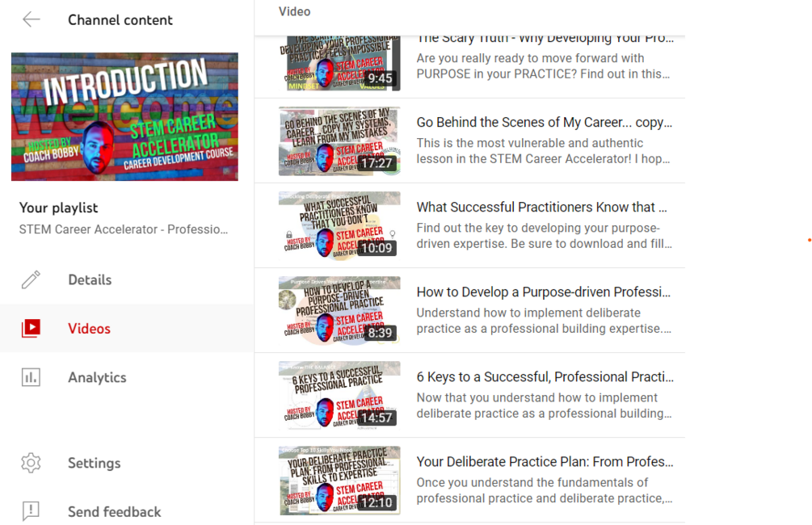812x525 pixels.
Task: Click description 'Now that you understand how to implement'
Action: pyautogui.click(x=544, y=405)
